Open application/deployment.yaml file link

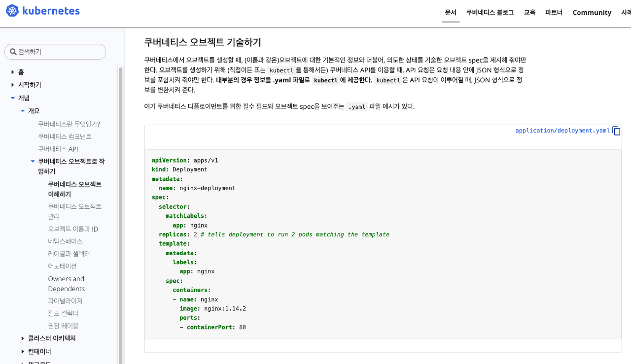pos(562,131)
